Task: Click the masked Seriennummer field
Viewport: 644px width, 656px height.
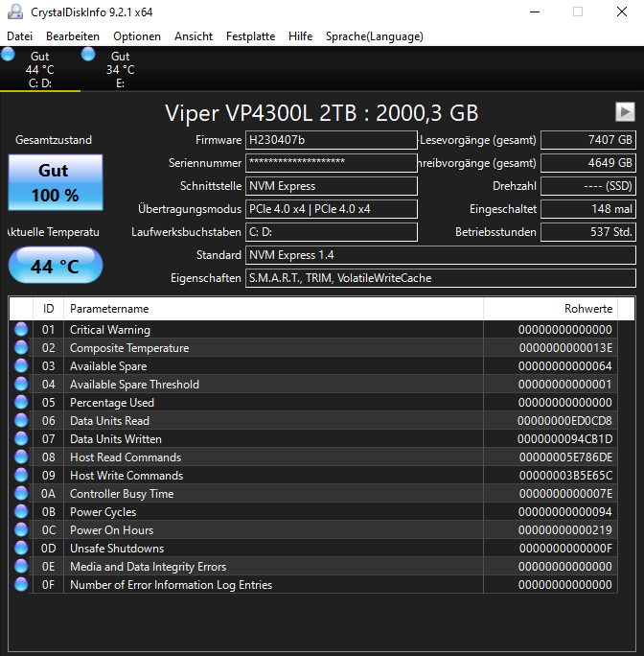Action: 332,163
